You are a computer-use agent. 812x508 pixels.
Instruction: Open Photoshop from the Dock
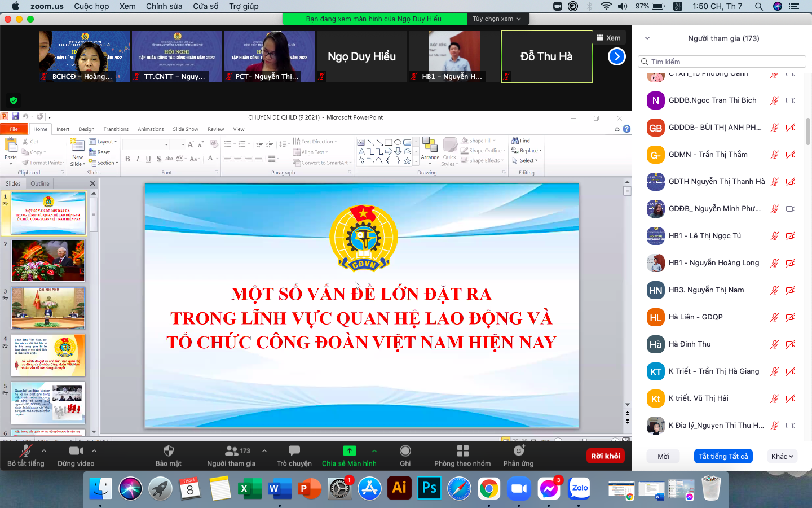click(429, 488)
